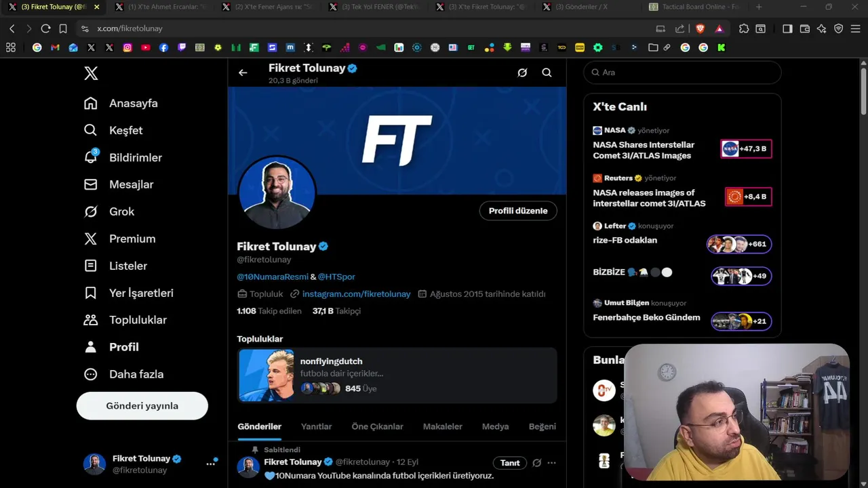Open 37,1 B Takipçi followers list

(336, 311)
